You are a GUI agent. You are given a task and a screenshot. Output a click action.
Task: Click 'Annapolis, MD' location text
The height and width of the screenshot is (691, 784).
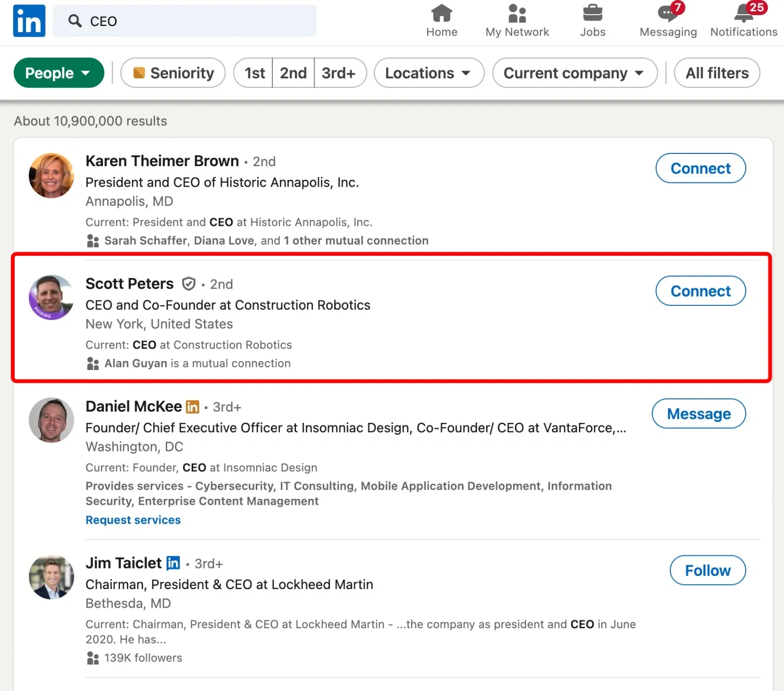[129, 201]
